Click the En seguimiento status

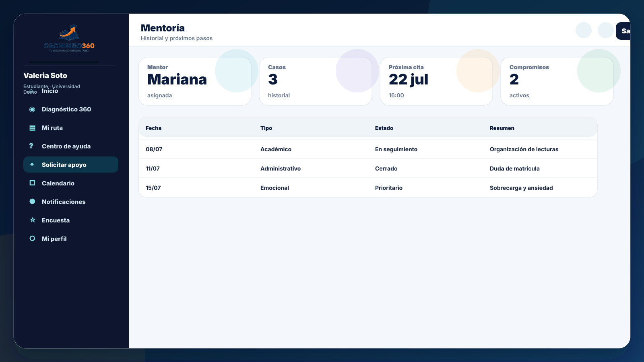coord(396,149)
